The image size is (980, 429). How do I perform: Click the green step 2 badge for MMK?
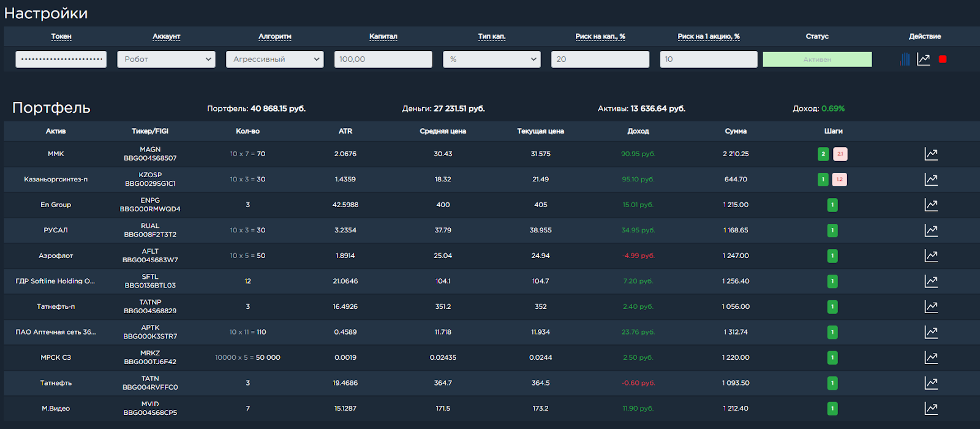click(x=823, y=154)
